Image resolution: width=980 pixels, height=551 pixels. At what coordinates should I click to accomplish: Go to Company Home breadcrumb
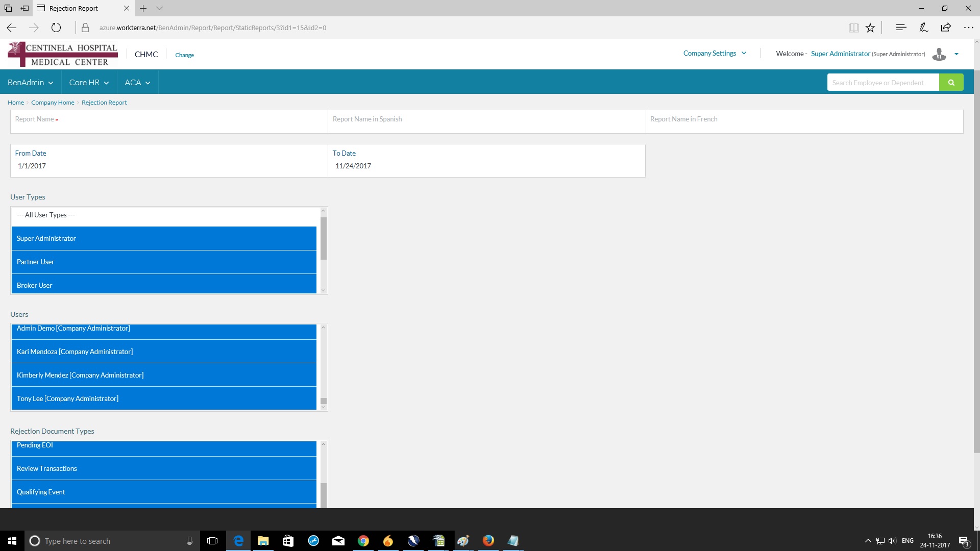coord(53,103)
